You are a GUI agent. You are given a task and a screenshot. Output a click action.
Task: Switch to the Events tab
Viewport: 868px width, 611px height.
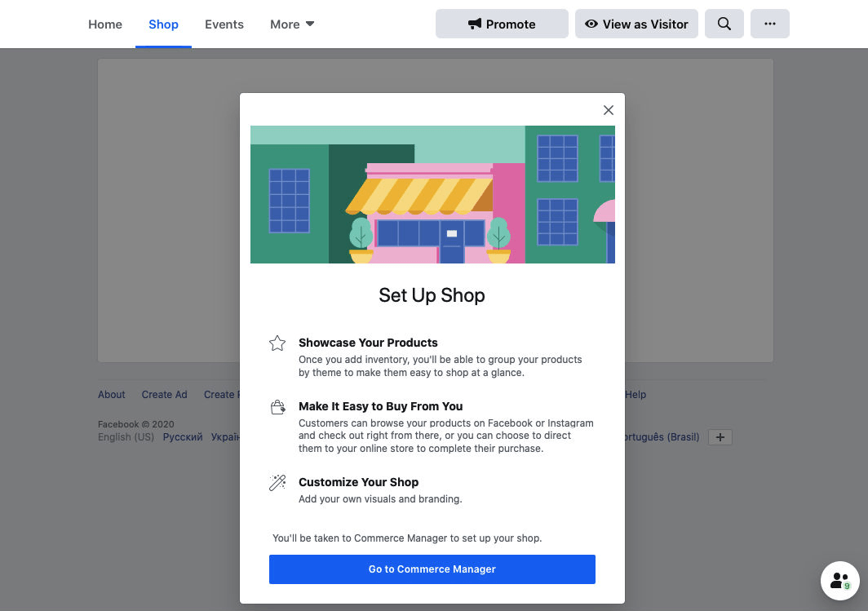224,24
